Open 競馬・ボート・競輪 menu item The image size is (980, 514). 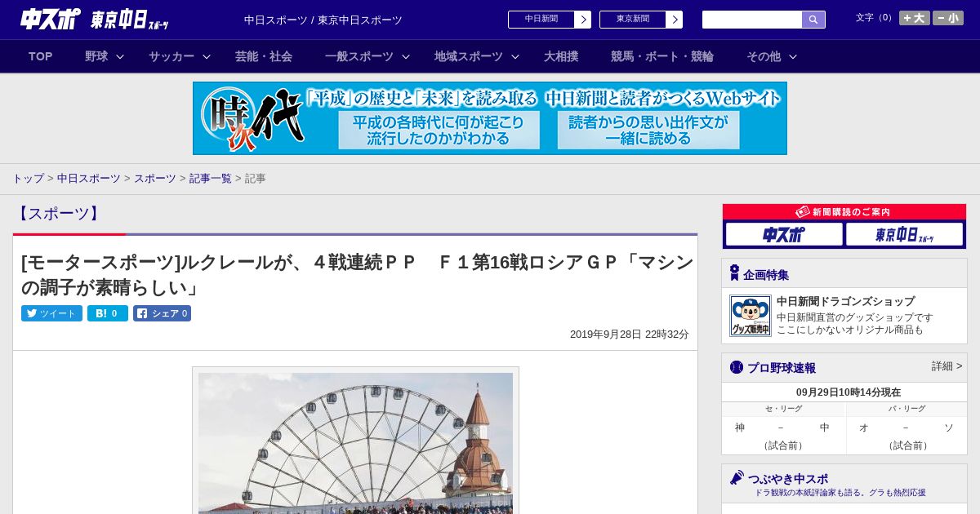(662, 56)
